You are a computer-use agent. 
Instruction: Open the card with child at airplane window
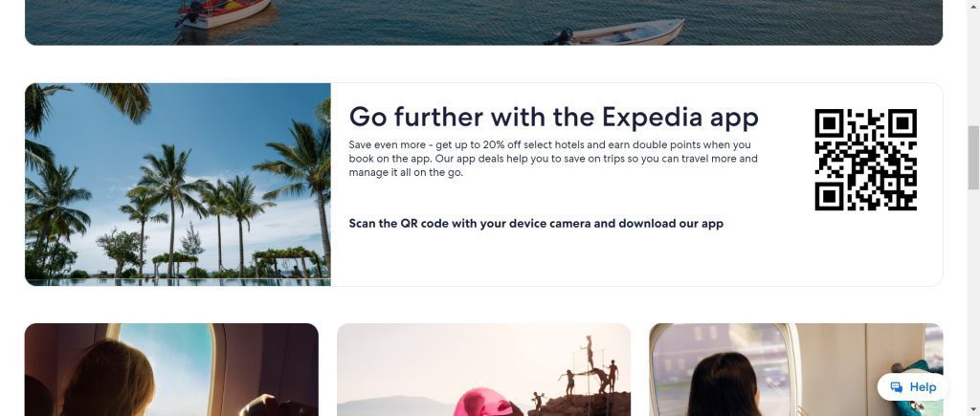[171, 370]
